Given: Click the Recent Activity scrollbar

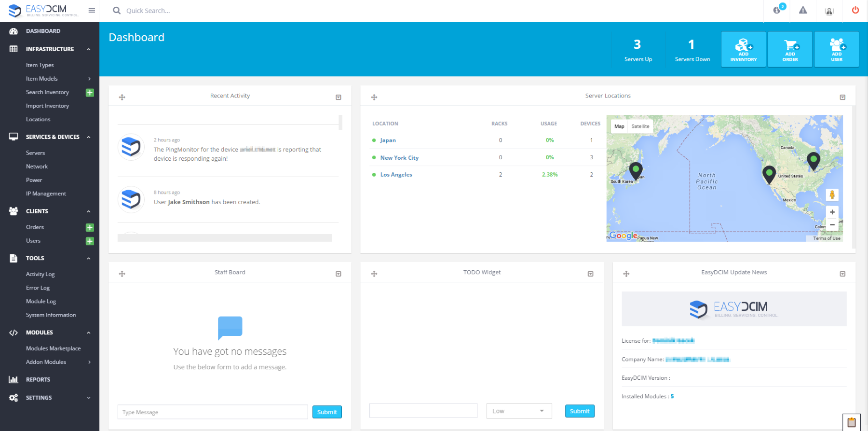Looking at the screenshot, I should (340, 122).
